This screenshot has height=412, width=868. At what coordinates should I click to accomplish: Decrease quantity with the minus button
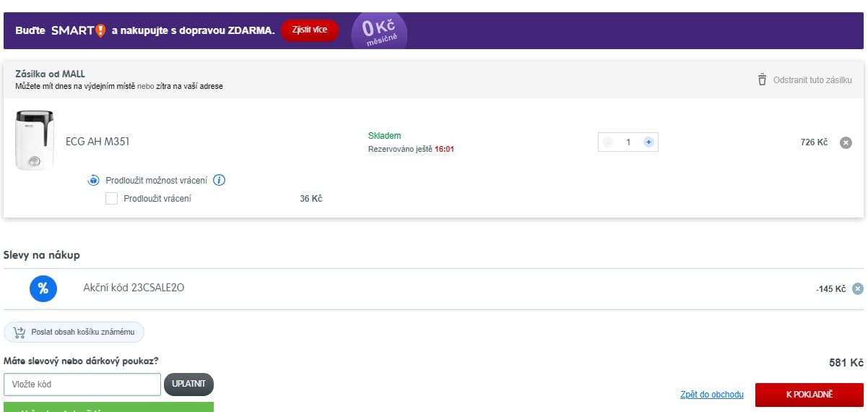coord(608,142)
